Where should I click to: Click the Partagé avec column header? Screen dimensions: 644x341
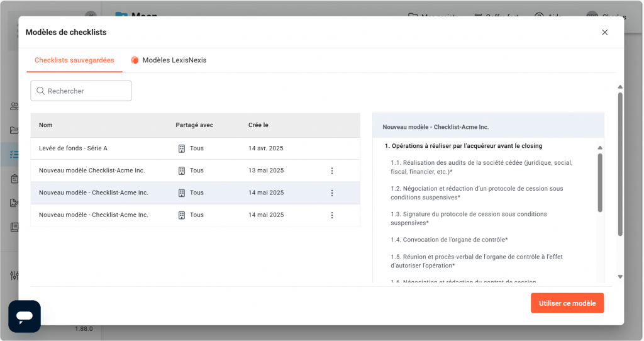point(194,125)
